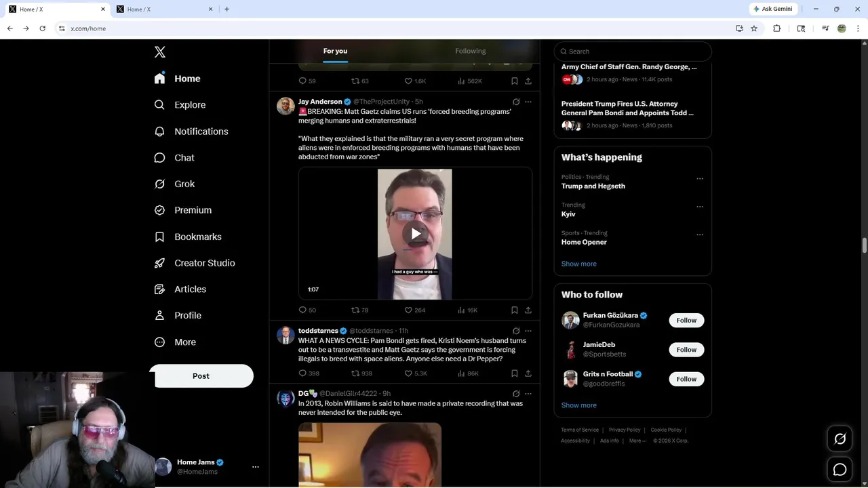Open the Grok floating button
868x488 pixels.
840,439
